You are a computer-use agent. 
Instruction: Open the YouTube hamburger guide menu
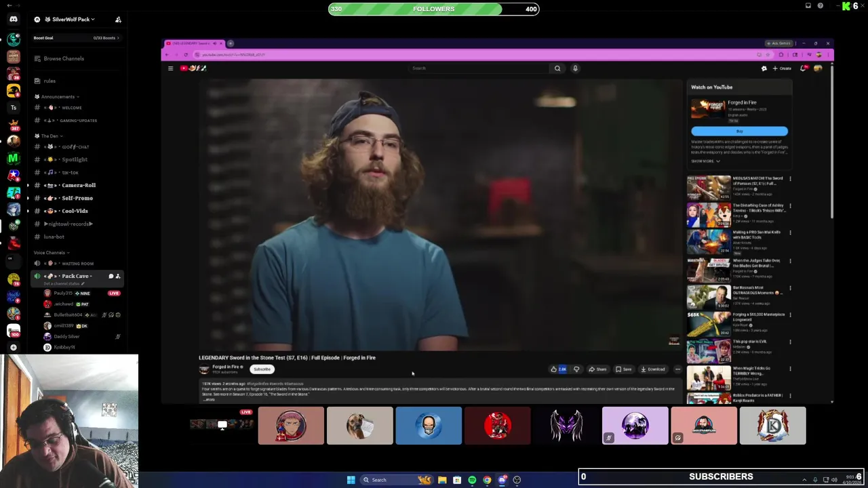(x=171, y=68)
